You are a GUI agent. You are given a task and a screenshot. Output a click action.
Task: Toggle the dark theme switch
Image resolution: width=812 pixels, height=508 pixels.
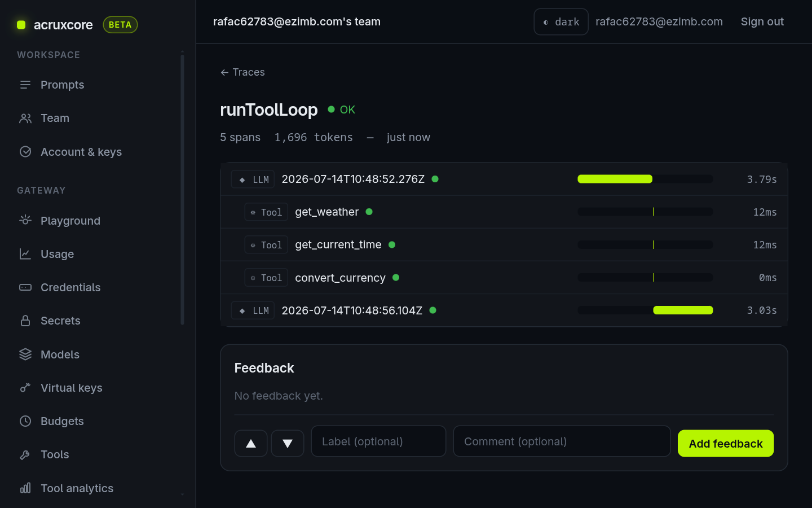pyautogui.click(x=561, y=21)
